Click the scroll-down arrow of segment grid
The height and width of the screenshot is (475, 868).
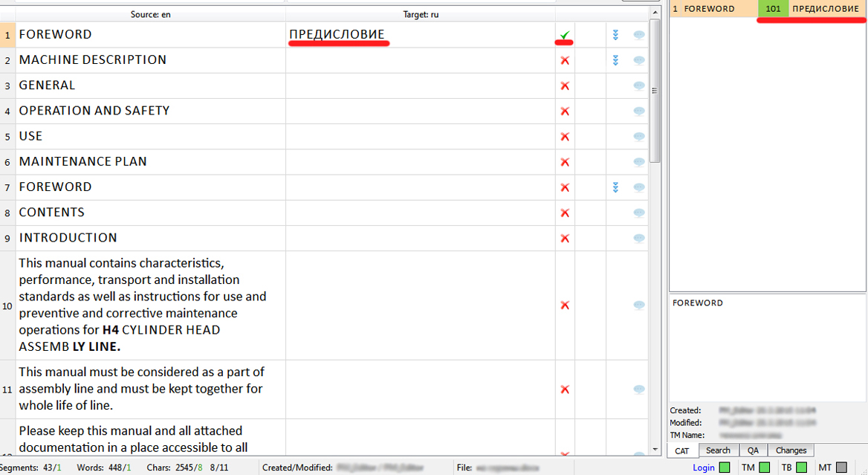tap(655, 449)
